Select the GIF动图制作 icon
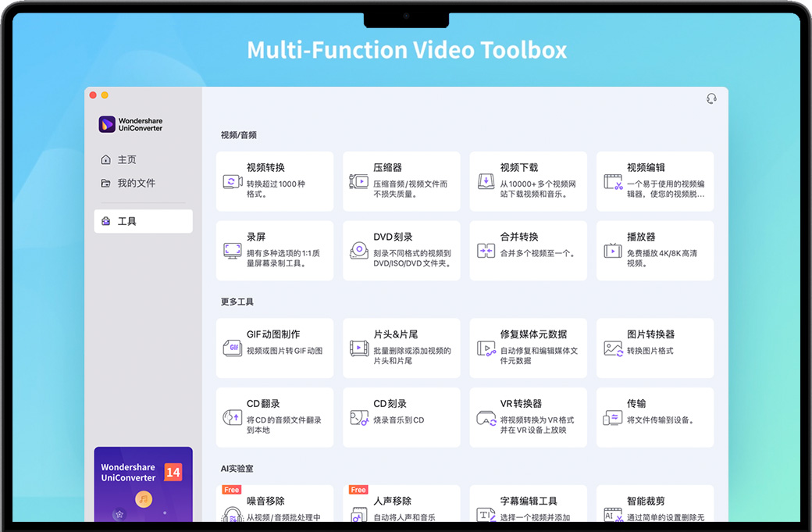Screen dimensions: 812x532 tap(232, 348)
